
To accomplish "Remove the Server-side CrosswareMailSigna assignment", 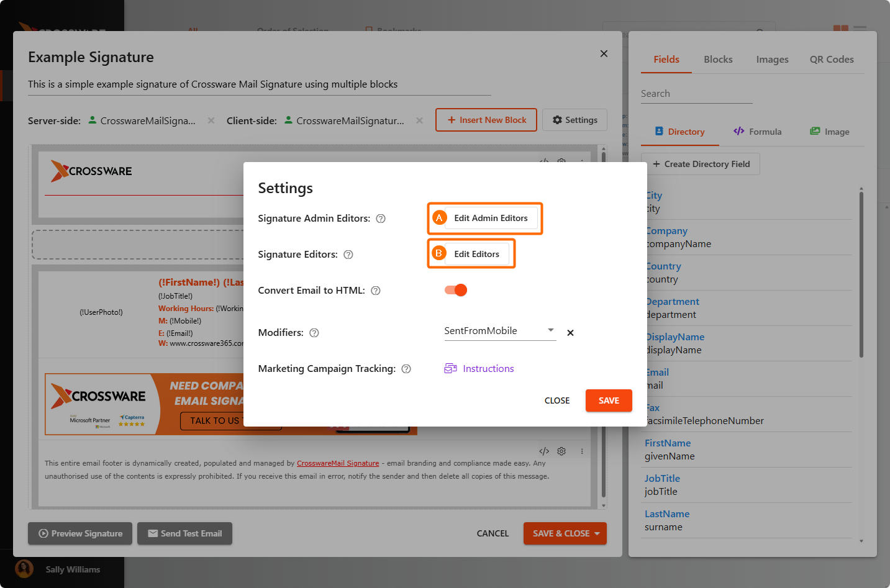I will pyautogui.click(x=211, y=120).
